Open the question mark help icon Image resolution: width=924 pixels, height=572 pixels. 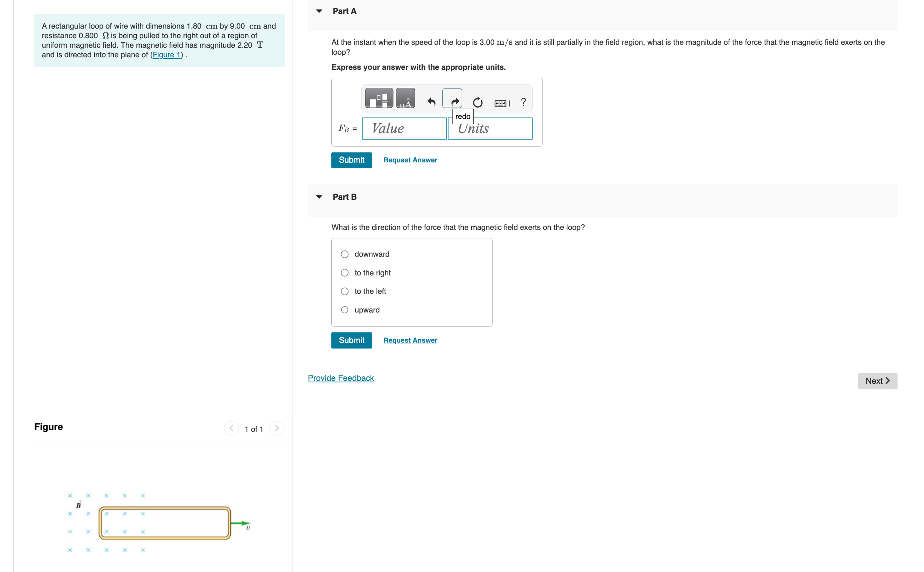tap(523, 102)
